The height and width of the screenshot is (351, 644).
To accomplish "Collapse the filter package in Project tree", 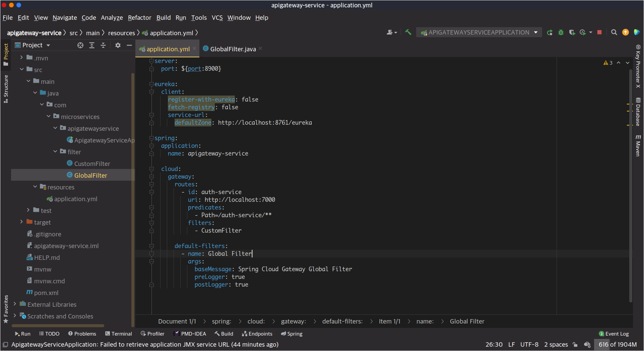I will 55,152.
